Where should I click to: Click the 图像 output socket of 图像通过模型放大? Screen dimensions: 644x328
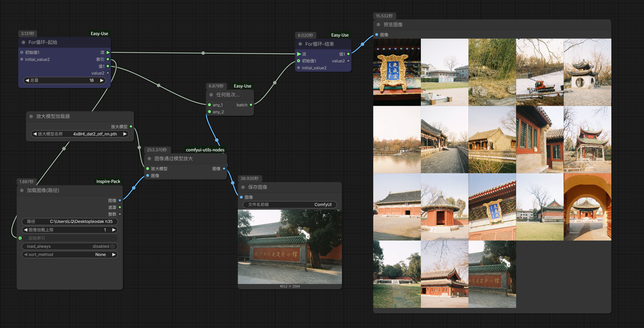tap(224, 168)
